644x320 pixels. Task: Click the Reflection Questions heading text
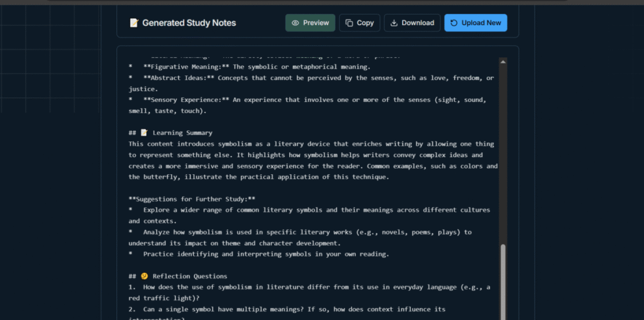pos(189,276)
